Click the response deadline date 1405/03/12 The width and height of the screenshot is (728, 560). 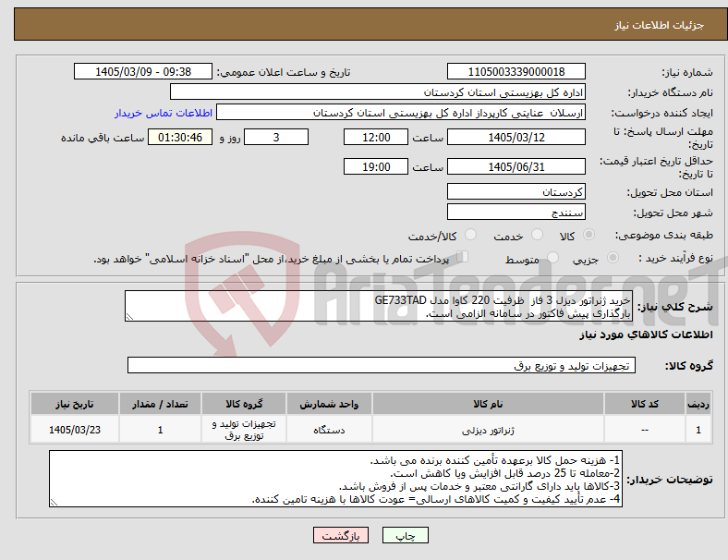coord(516,137)
